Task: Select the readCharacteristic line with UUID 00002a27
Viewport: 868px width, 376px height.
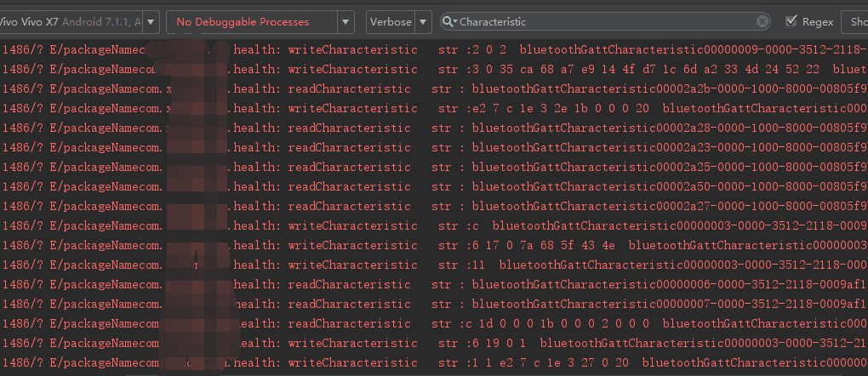Action: click(434, 206)
